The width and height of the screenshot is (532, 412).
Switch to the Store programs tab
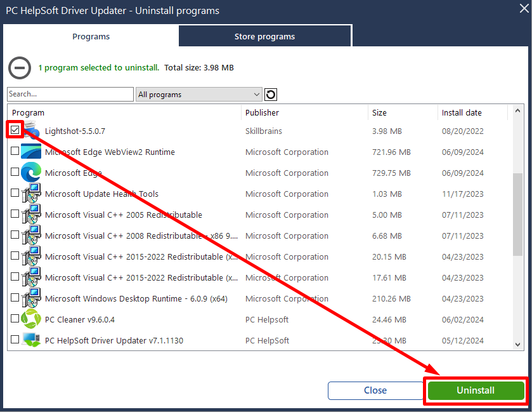coord(264,36)
